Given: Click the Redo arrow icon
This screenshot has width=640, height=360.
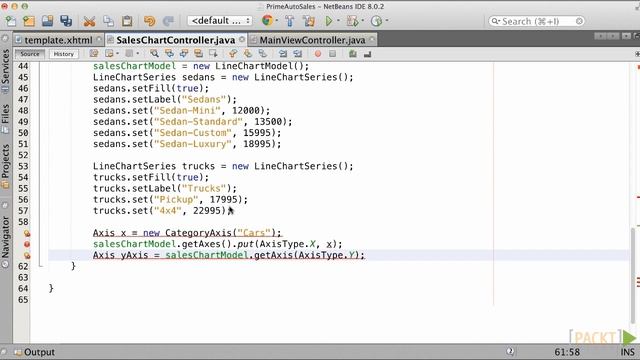Looking at the screenshot, I should (x=168, y=21).
